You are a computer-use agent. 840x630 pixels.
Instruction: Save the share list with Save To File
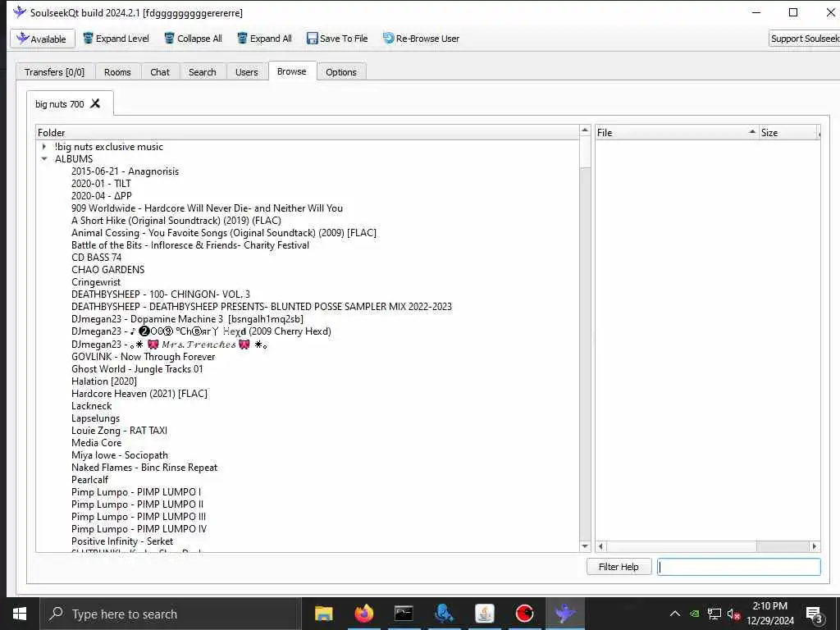[337, 39]
